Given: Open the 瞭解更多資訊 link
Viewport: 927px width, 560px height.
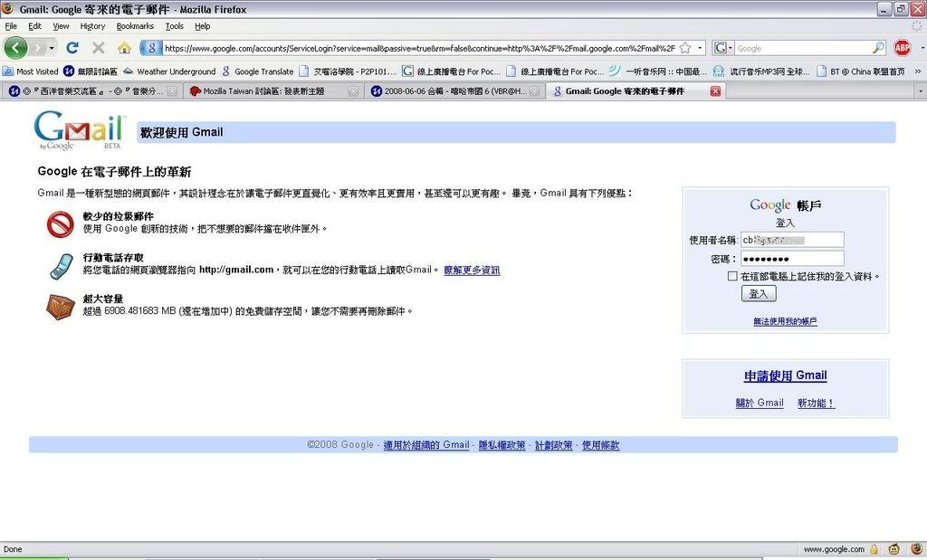Looking at the screenshot, I should tap(472, 270).
